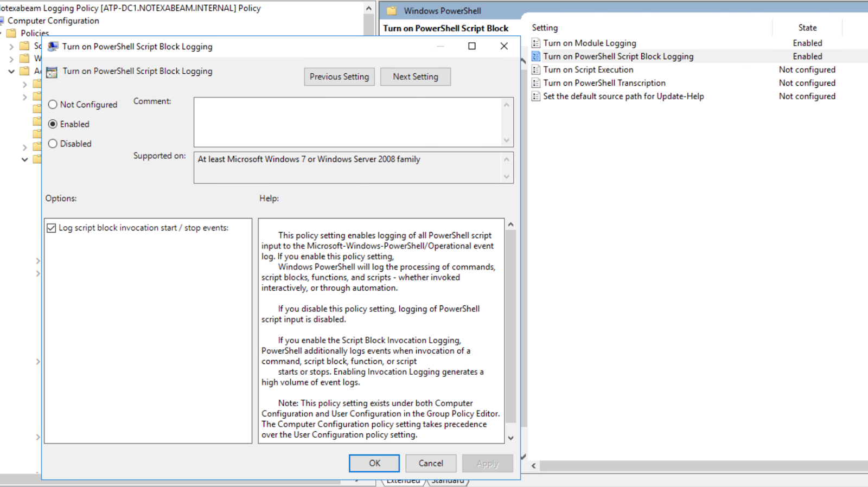The width and height of the screenshot is (868, 487).
Task: Select Turn on Script Execution setting
Action: (x=588, y=69)
